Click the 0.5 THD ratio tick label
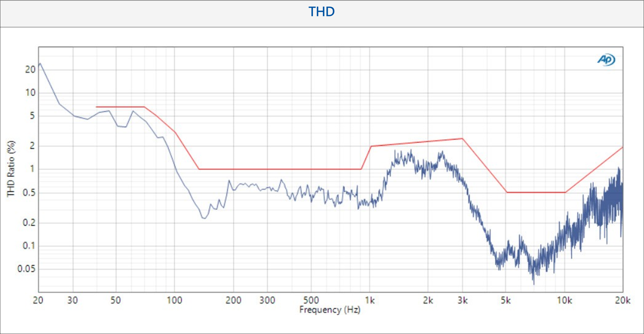Screen dimensions: 644x334 pyautogui.click(x=29, y=193)
